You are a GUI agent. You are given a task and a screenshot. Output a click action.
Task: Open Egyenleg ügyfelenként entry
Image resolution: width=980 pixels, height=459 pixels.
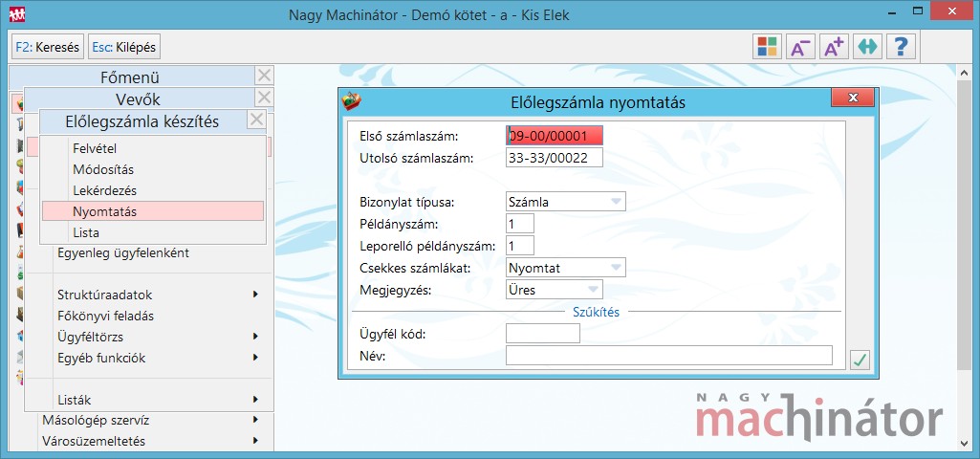click(123, 253)
